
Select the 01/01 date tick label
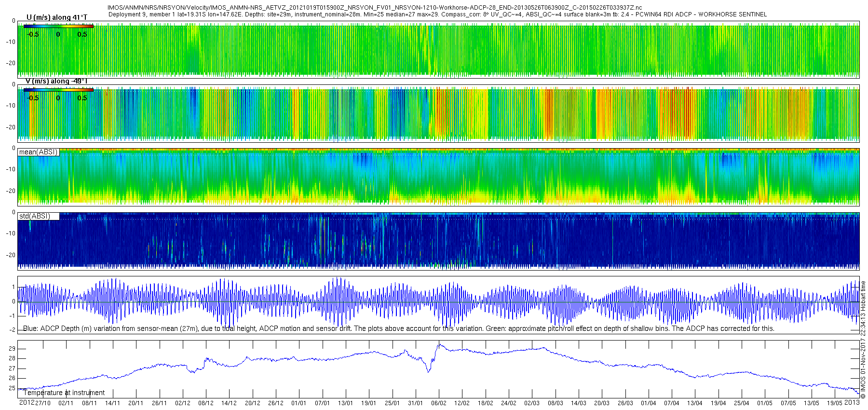coord(299,403)
